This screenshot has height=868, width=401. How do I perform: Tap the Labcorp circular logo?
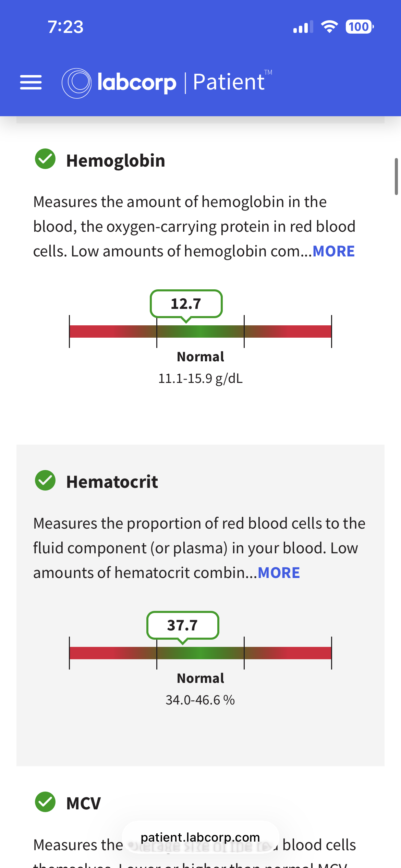[76, 83]
